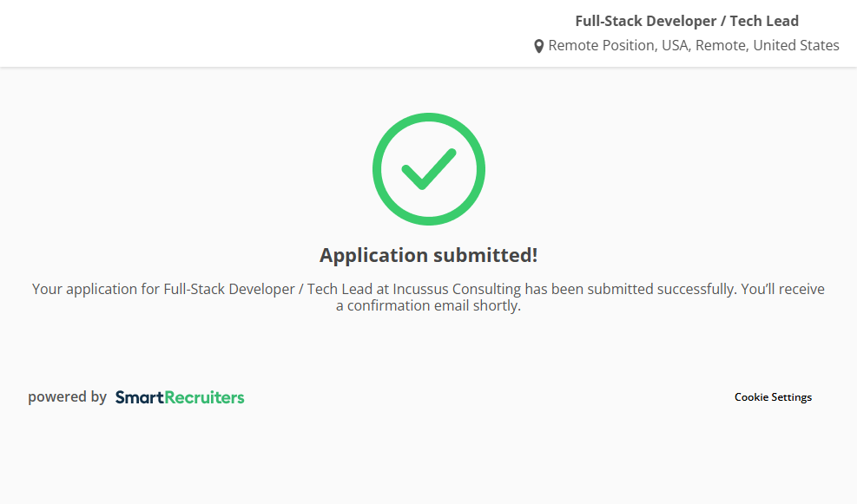The image size is (857, 504).
Task: Click the green circle ring around checkmark
Action: point(378,169)
